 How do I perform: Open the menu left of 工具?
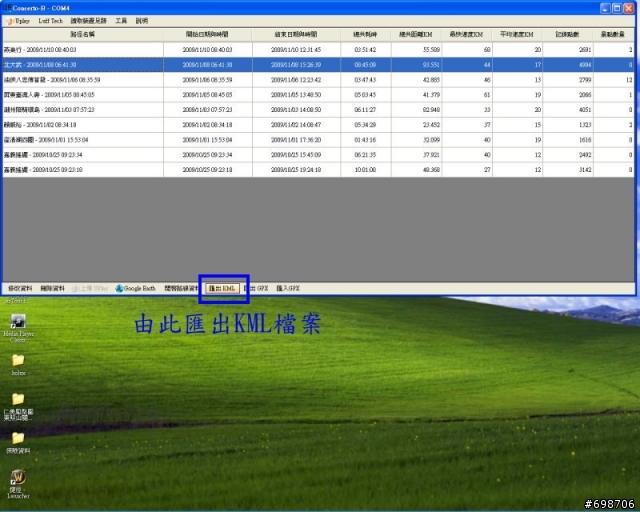pos(89,21)
